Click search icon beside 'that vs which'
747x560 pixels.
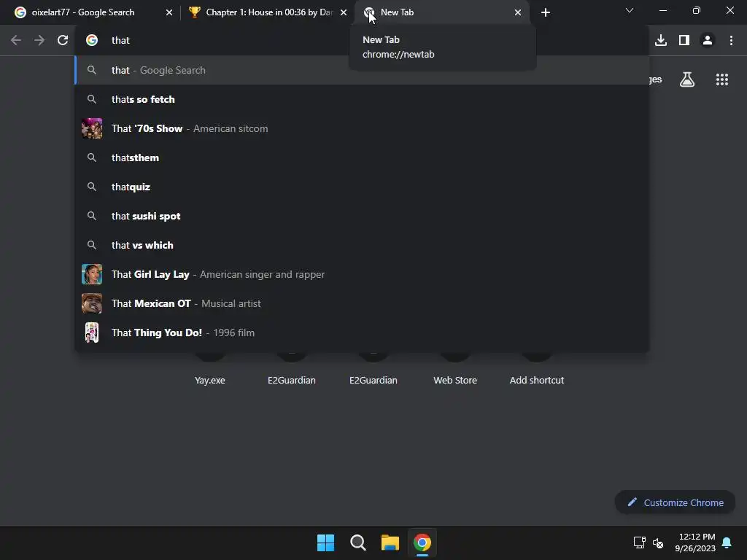point(92,245)
